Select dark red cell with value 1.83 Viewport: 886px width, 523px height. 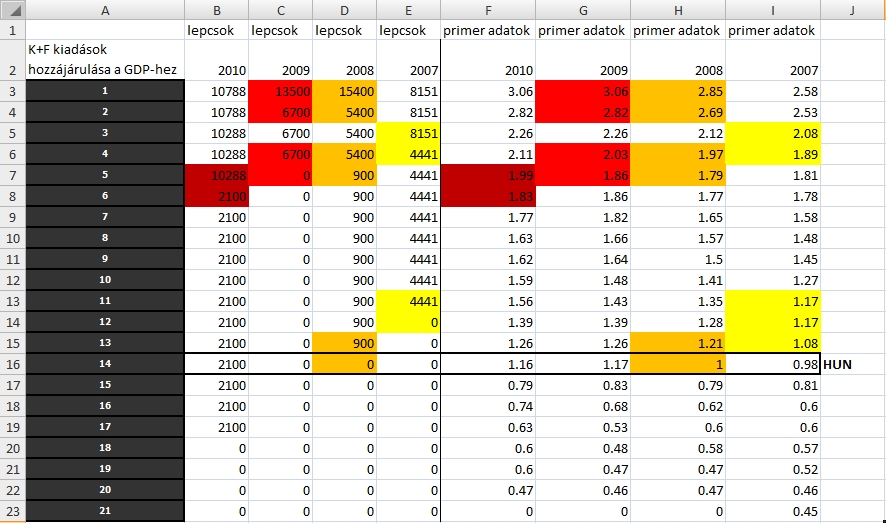coord(487,197)
